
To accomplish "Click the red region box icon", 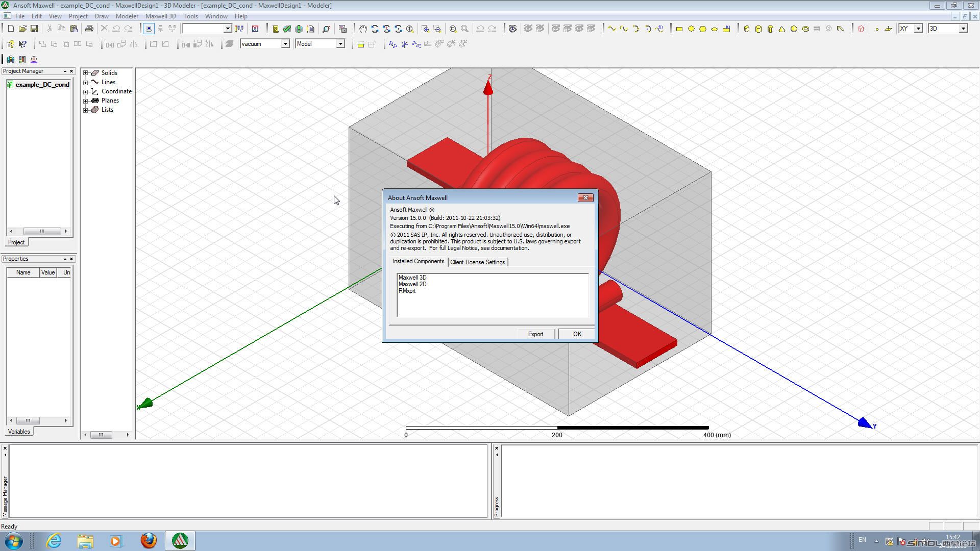I will [861, 29].
